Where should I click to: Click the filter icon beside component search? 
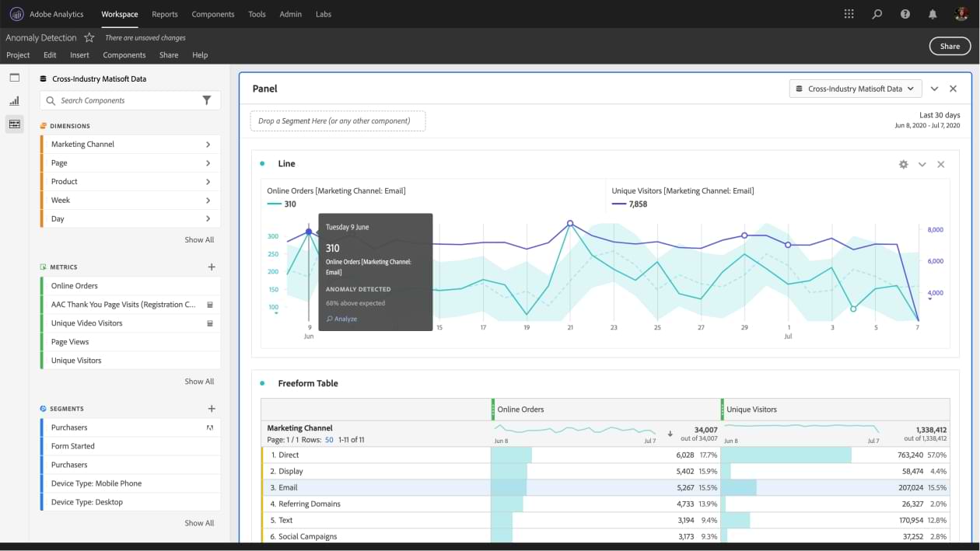[x=207, y=100]
